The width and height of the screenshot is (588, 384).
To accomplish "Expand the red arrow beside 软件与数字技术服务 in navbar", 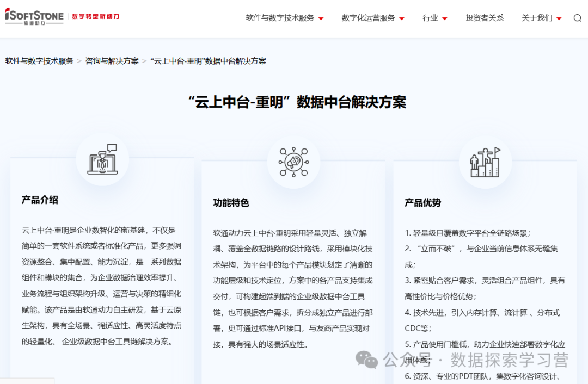I will coord(321,18).
